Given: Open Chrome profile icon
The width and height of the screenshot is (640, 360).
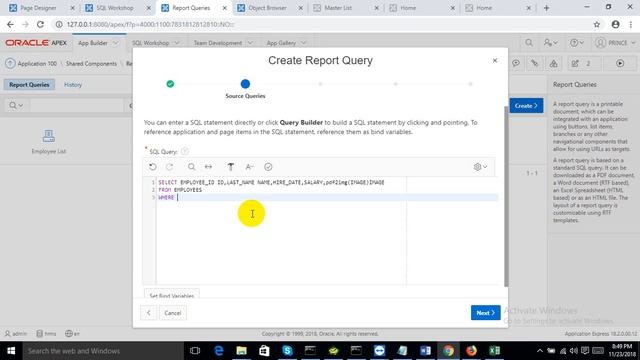Looking at the screenshot, I should click(x=616, y=24).
